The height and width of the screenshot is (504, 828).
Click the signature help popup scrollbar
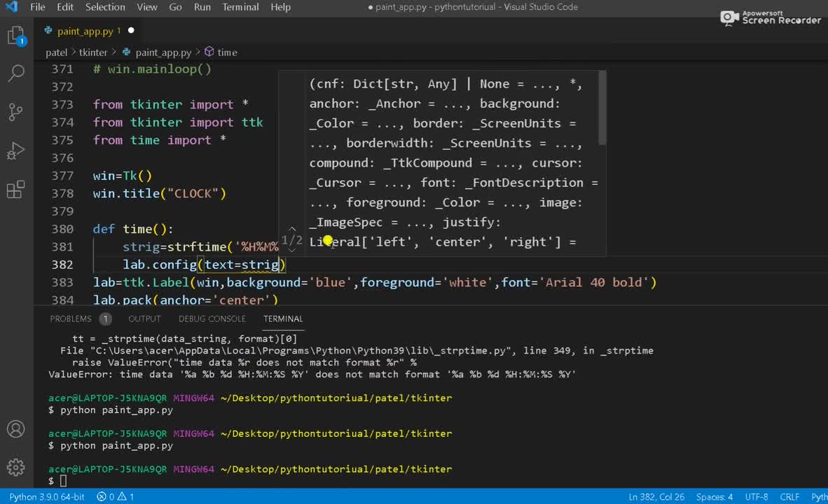(x=602, y=108)
